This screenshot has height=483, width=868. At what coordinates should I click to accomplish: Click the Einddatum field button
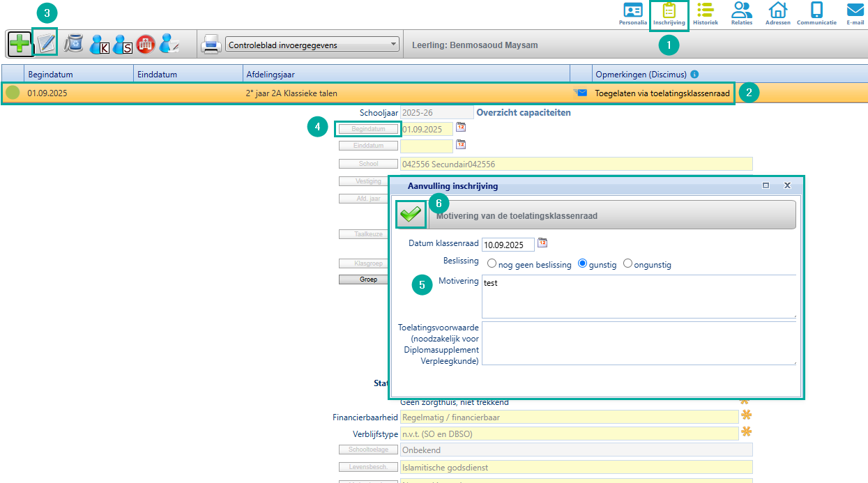tap(368, 146)
